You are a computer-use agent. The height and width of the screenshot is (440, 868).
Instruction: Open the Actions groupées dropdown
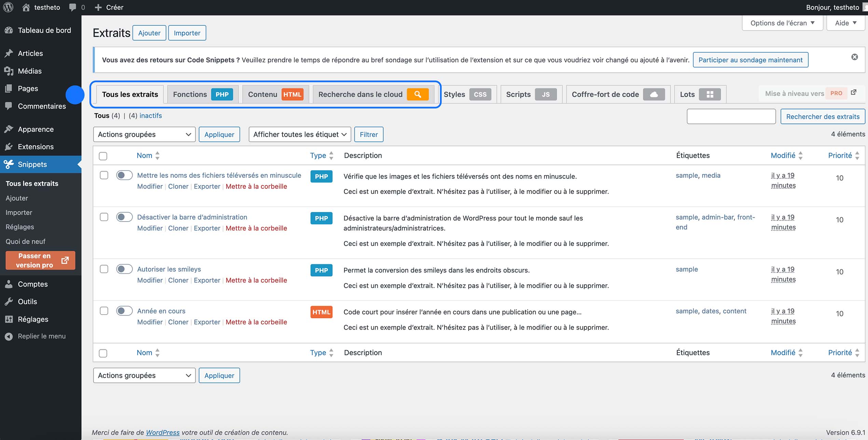[144, 134]
